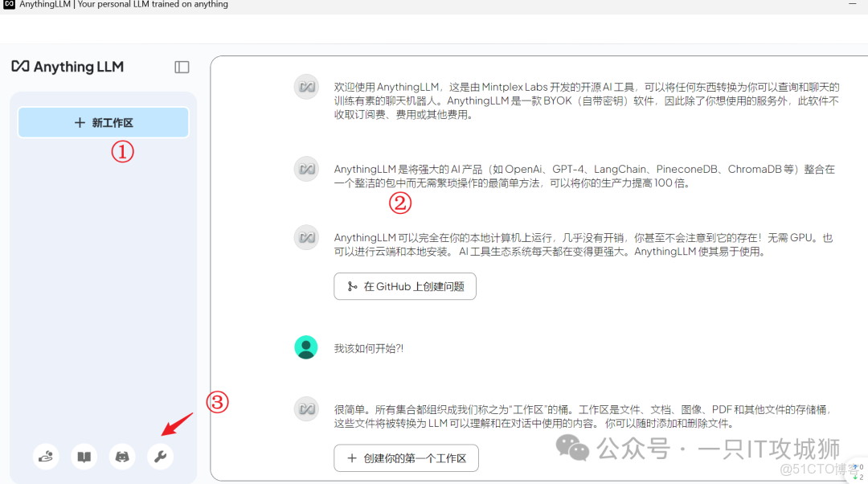
Task: Open 在 GitHub 上创建问题
Action: 404,286
